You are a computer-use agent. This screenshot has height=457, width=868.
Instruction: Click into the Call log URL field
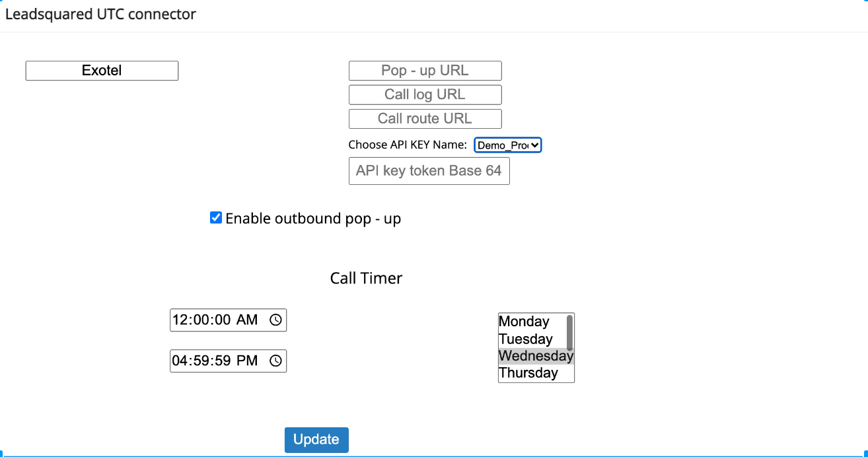[x=425, y=94]
